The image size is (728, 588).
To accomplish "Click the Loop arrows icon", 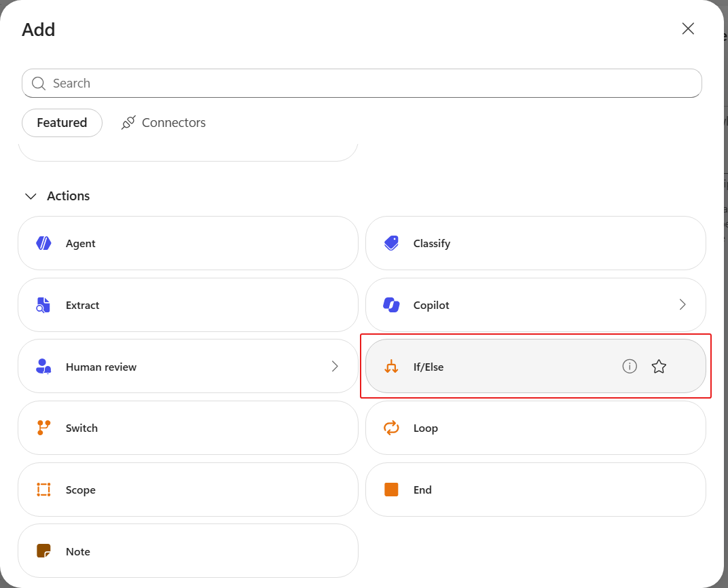I will pyautogui.click(x=391, y=428).
